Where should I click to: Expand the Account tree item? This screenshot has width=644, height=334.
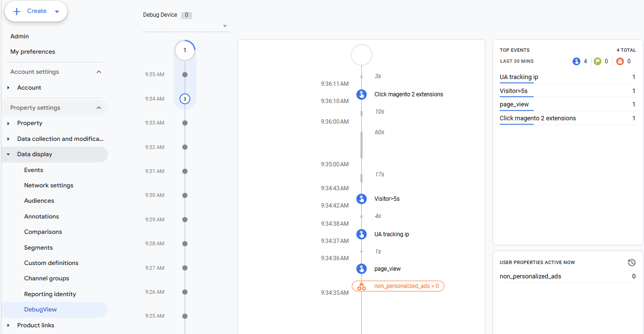coord(9,88)
